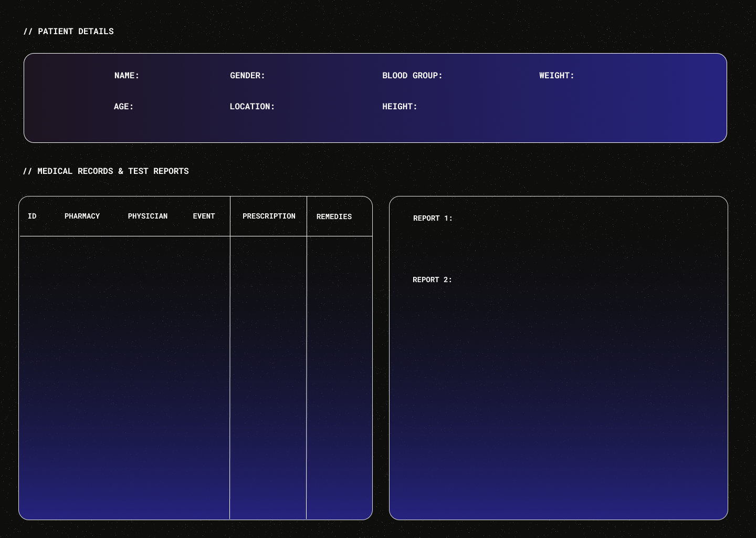Image resolution: width=756 pixels, height=538 pixels.
Task: Click the AGE: label
Action: click(x=124, y=106)
